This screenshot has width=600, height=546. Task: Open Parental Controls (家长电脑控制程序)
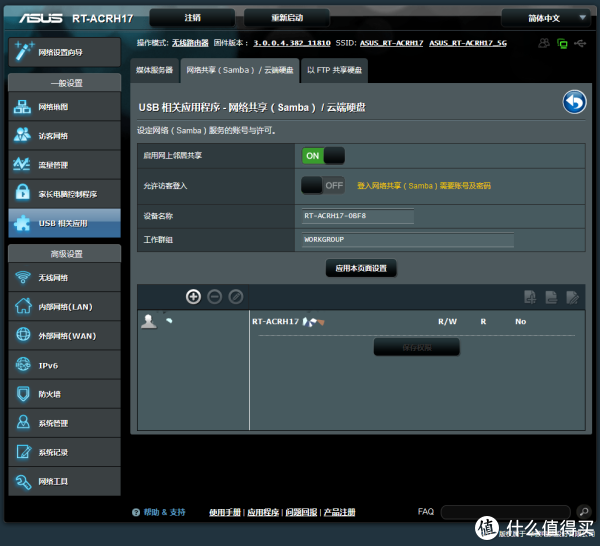[x=64, y=194]
